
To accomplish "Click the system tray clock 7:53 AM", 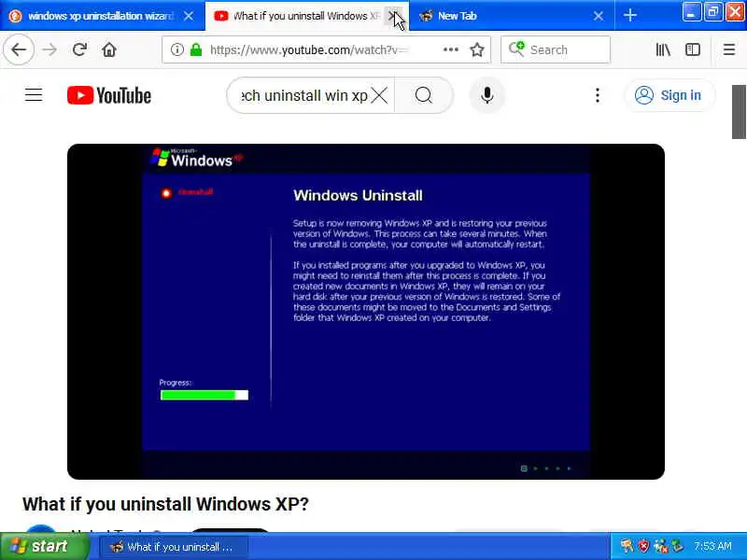I will [x=712, y=546].
